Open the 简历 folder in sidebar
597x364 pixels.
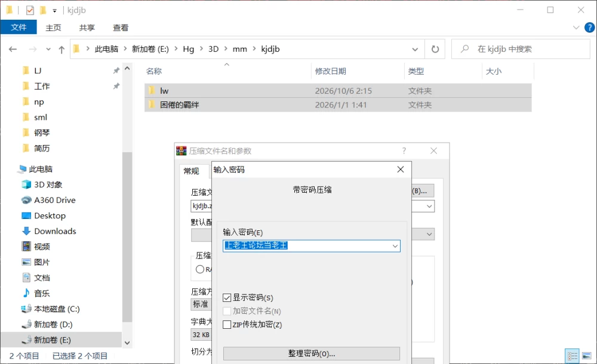(42, 149)
